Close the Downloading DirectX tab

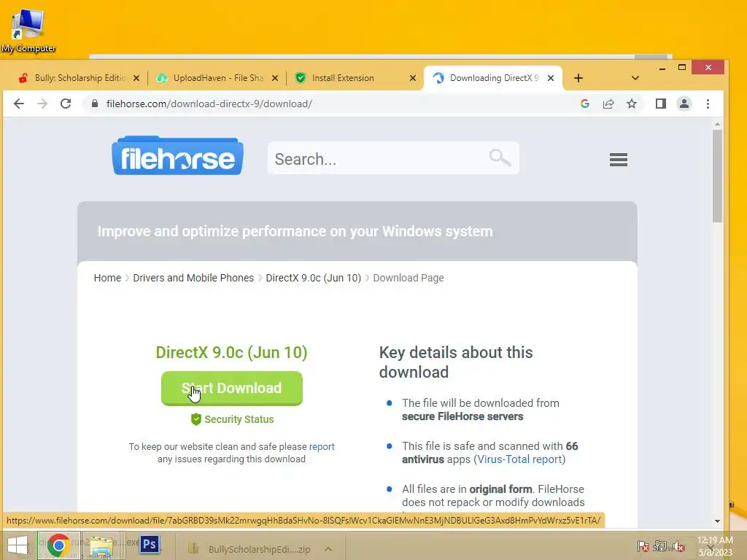(x=551, y=78)
